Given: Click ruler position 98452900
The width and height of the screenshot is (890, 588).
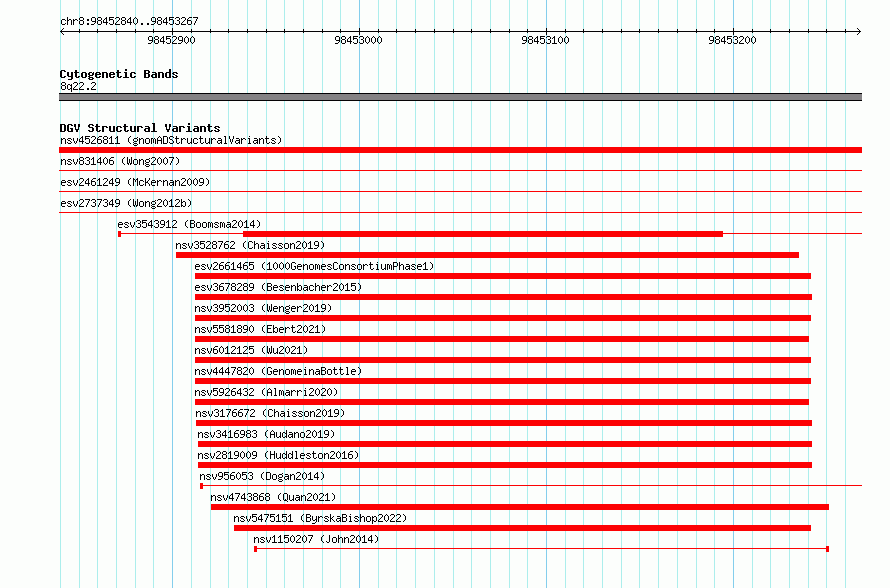Looking at the screenshot, I should (x=171, y=40).
